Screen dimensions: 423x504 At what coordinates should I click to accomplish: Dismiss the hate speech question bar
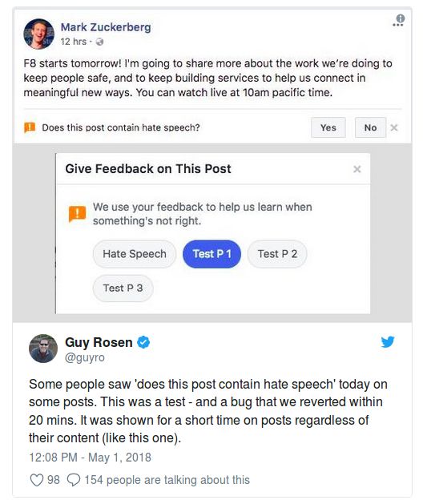394,128
